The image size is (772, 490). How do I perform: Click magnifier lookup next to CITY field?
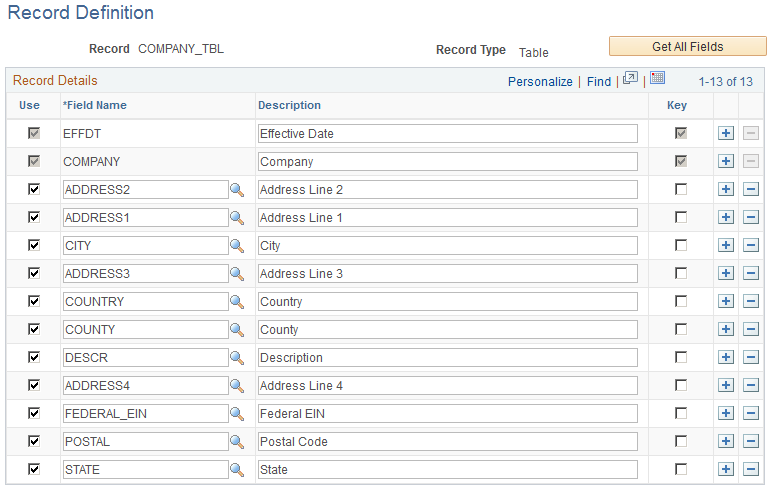(x=237, y=246)
